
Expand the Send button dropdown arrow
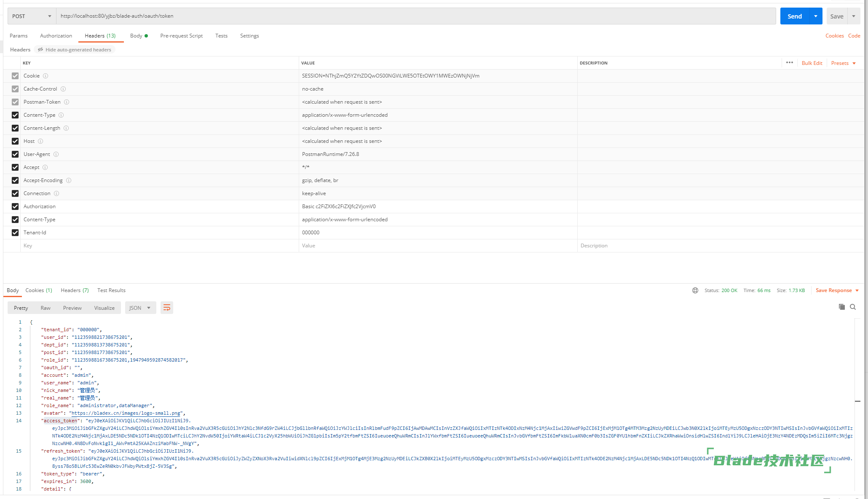pos(816,16)
